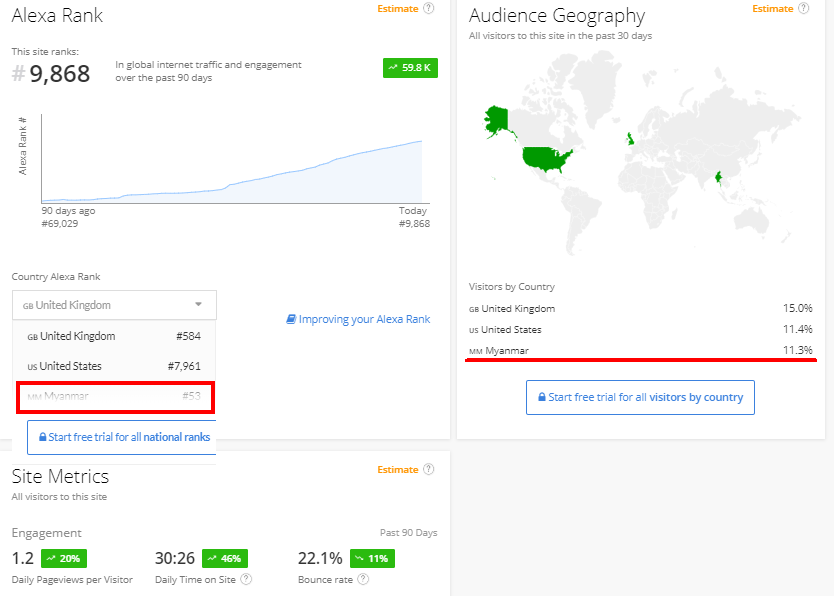Click the Alexa Rank estimate help icon
834x596 pixels.
click(x=428, y=9)
